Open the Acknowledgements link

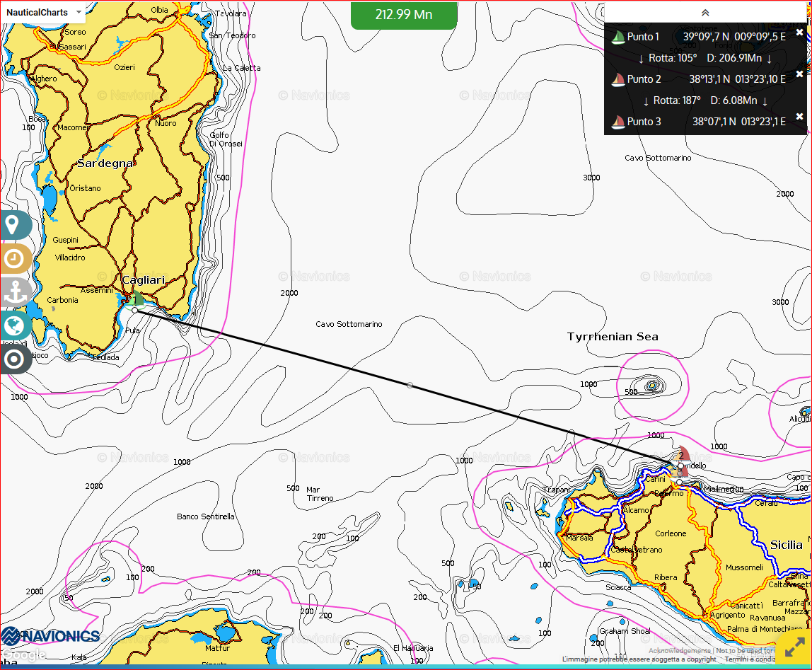click(680, 650)
